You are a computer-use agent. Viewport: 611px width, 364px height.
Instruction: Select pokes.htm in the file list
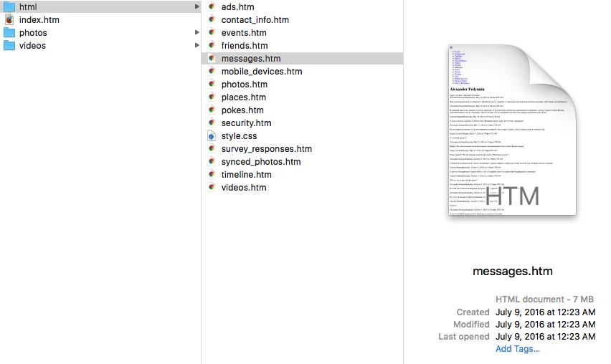(x=242, y=110)
